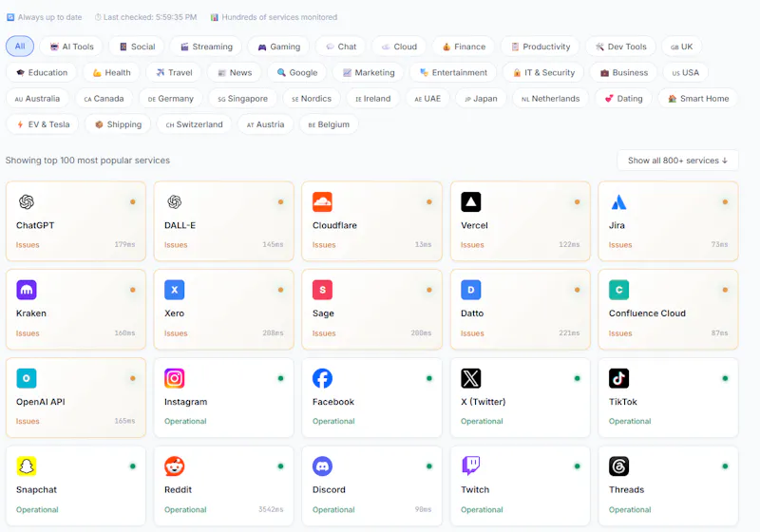This screenshot has width=760, height=532.
Task: Click the Jira logo icon
Action: click(x=618, y=202)
